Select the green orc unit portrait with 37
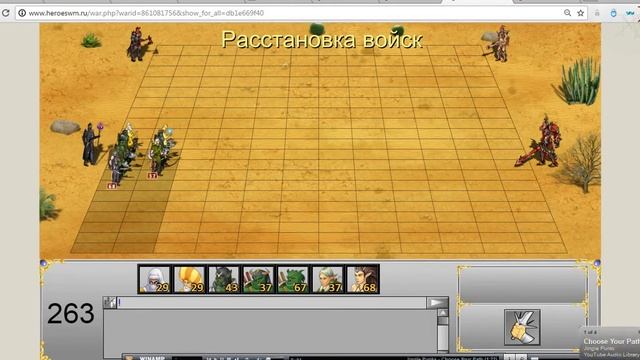640x360 pixels. [258, 279]
